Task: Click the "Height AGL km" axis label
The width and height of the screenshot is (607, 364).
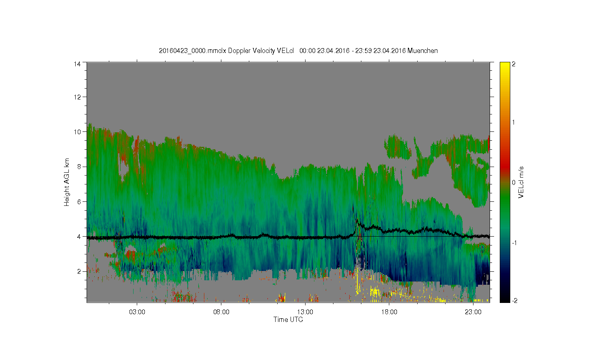Action: 67,182
